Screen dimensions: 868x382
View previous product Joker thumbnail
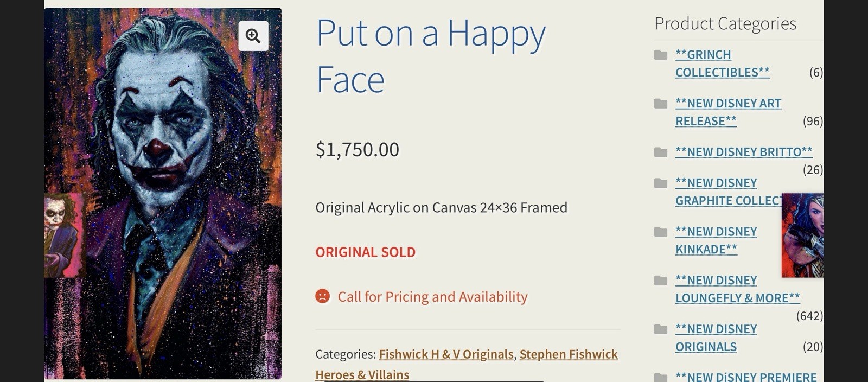(x=64, y=235)
